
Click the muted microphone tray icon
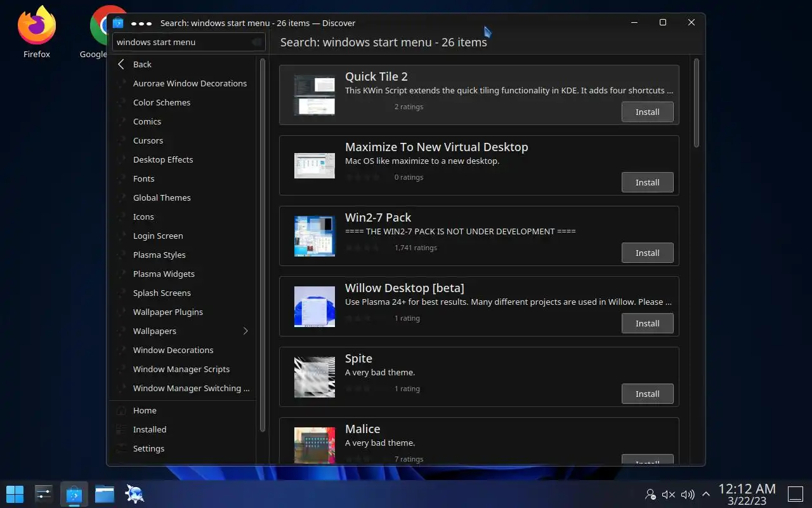click(669, 494)
